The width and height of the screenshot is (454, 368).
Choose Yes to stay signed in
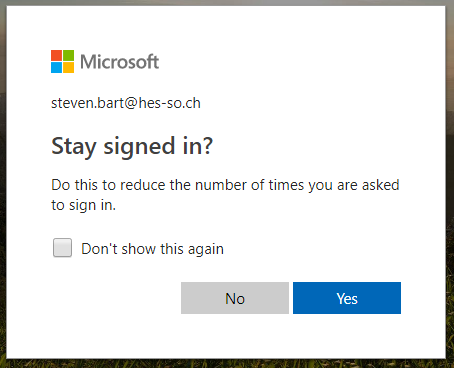pyautogui.click(x=347, y=298)
